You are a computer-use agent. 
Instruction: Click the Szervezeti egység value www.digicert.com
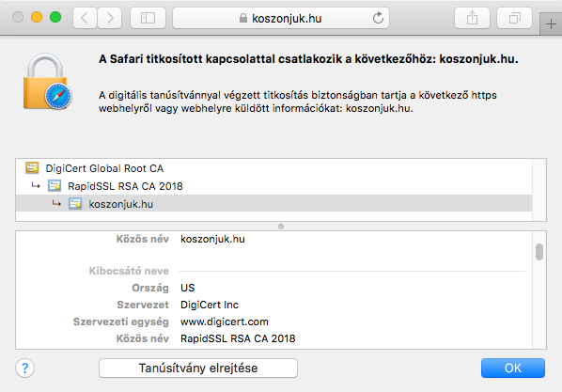point(225,321)
